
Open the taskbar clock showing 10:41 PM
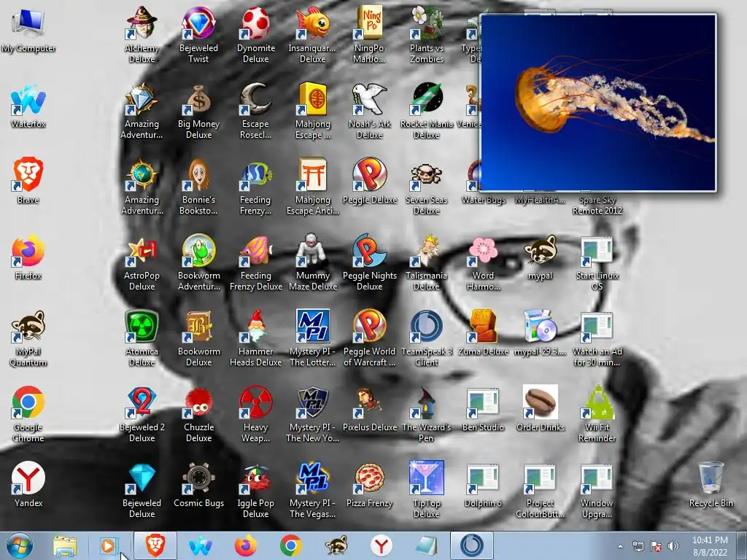[710, 546]
